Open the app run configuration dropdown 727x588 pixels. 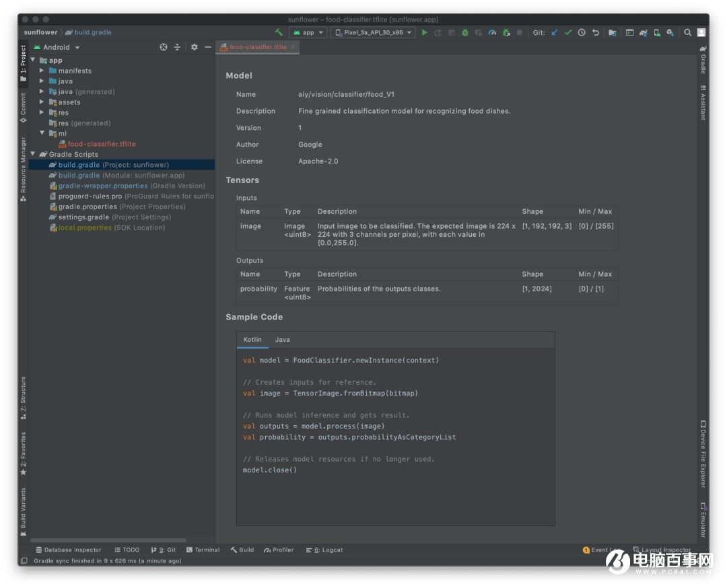(x=308, y=32)
